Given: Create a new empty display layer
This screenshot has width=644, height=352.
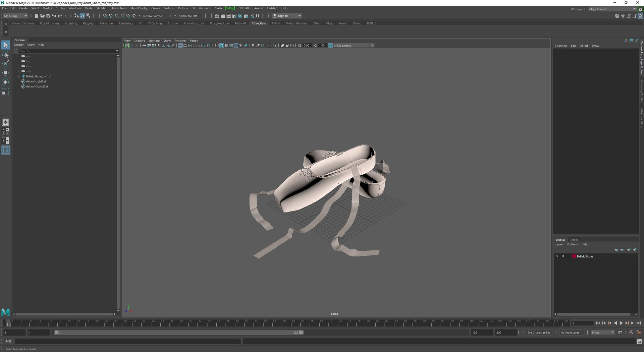Looking at the screenshot, I should [629, 250].
